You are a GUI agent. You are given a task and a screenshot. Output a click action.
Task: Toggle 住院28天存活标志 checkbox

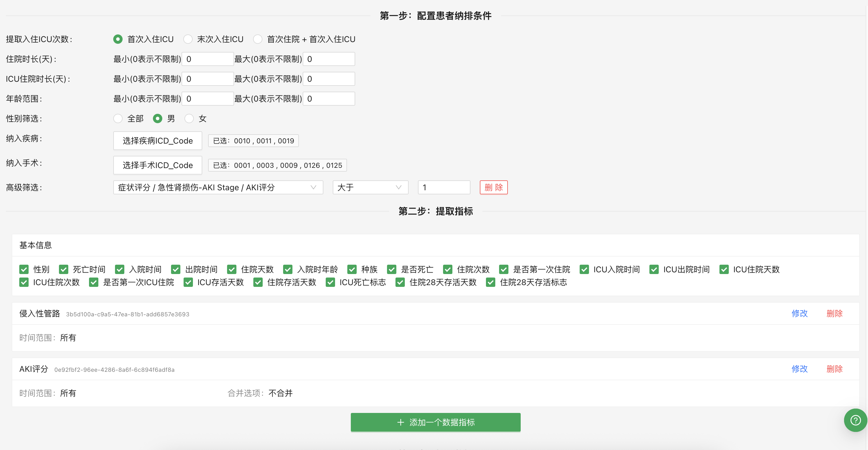tap(491, 282)
